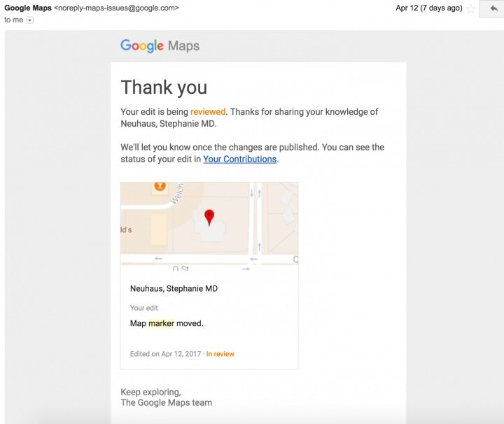The image size is (504, 424).
Task: Click the date 'Apr 12 (7 days ago)'
Action: [429, 8]
